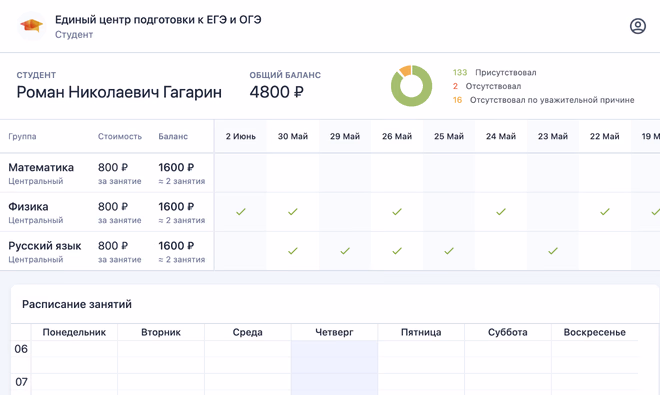Click the Баланс column header
The height and width of the screenshot is (395, 660).
(173, 136)
